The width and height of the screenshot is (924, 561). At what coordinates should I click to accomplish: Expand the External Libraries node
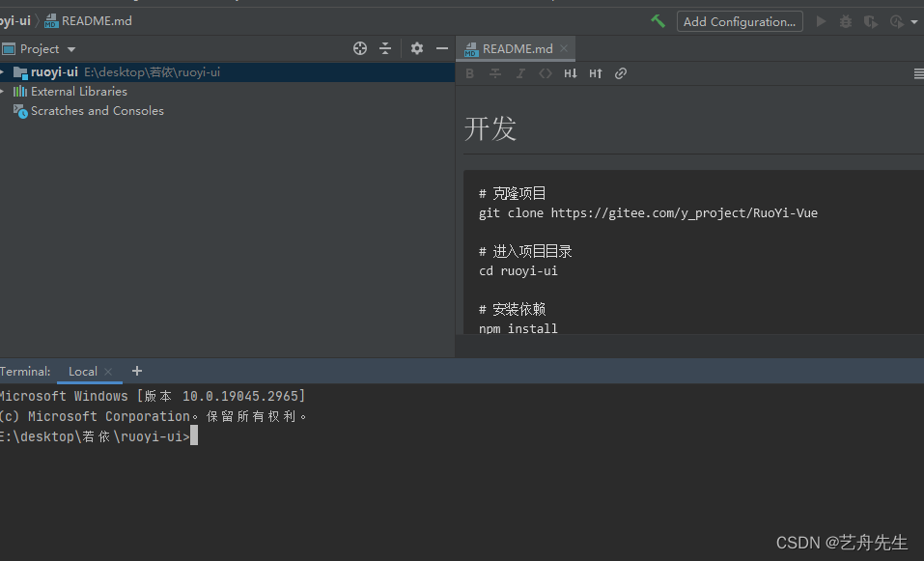click(7, 92)
